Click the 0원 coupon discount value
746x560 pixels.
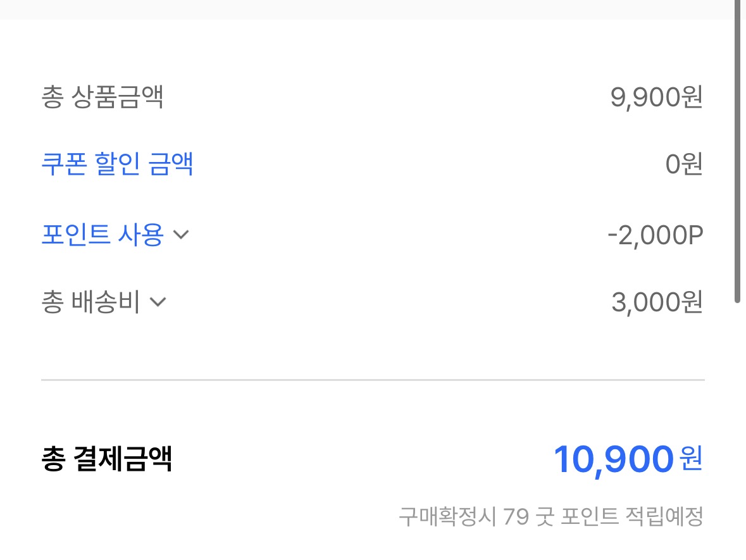pos(683,165)
